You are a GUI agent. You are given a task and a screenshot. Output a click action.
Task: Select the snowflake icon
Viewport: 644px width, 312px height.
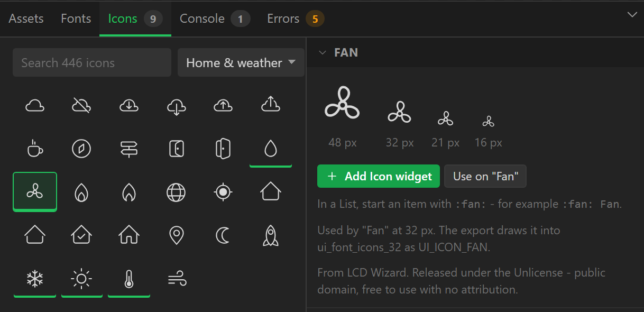35,278
